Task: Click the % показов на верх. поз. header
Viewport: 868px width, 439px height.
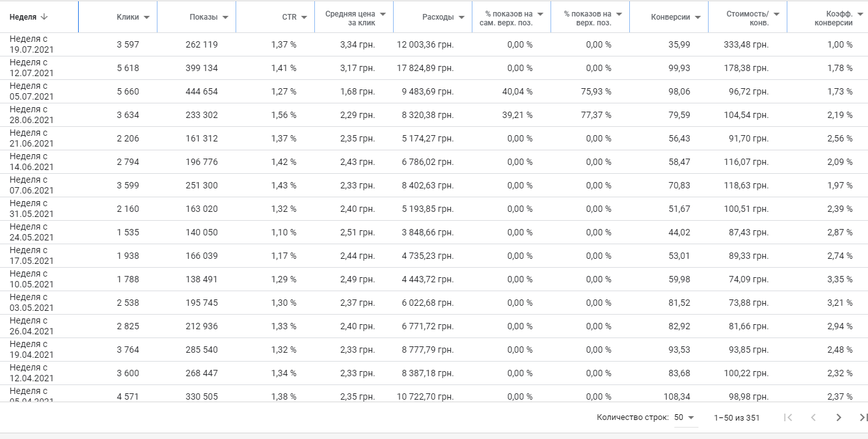Action: point(587,18)
